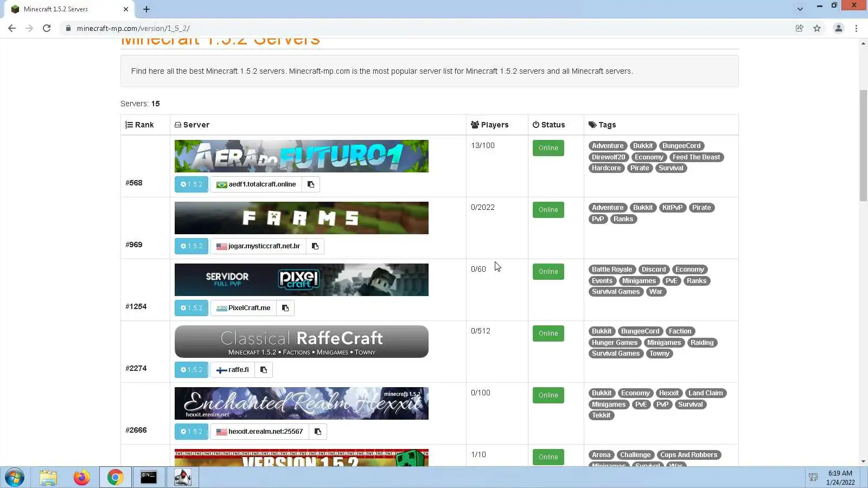Open Enchanted Realm Hexxit banner

coord(302,403)
